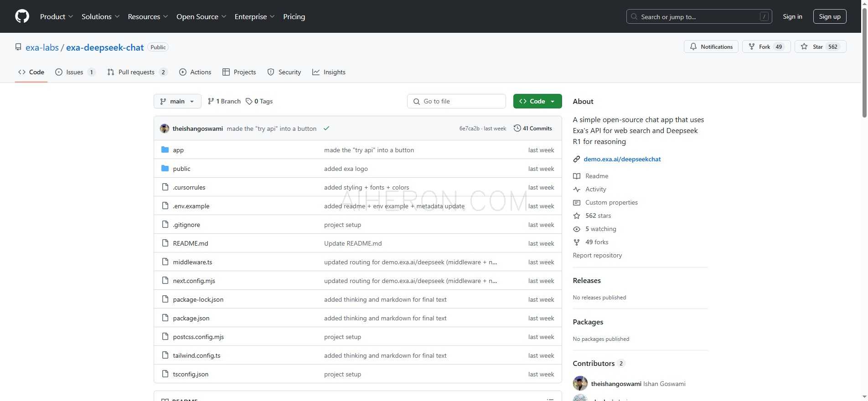This screenshot has height=401, width=868.
Task: Open the tailwind.config.ts file
Action: click(x=196, y=355)
